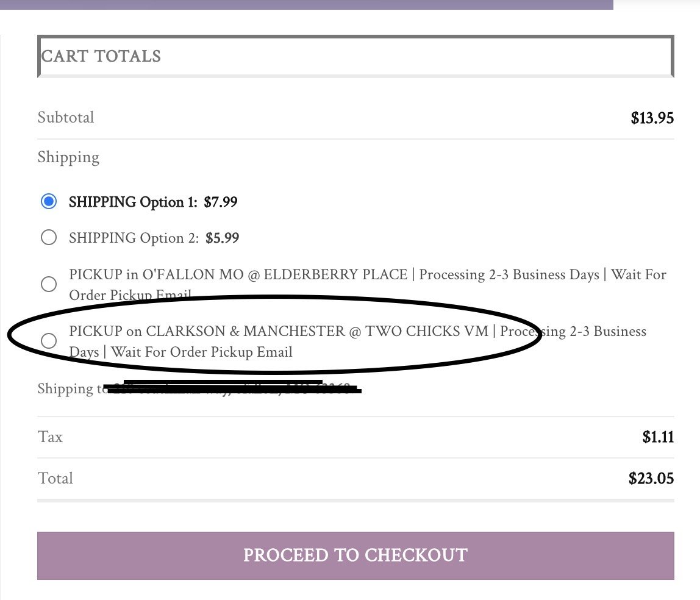Click the $23.05 total amount
Image resolution: width=700 pixels, height=600 pixels.
point(651,479)
